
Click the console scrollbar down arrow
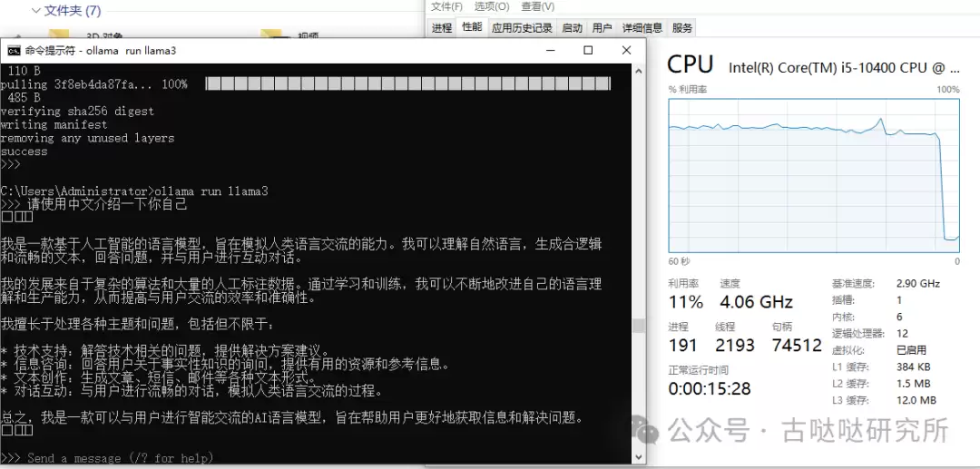[x=638, y=458]
